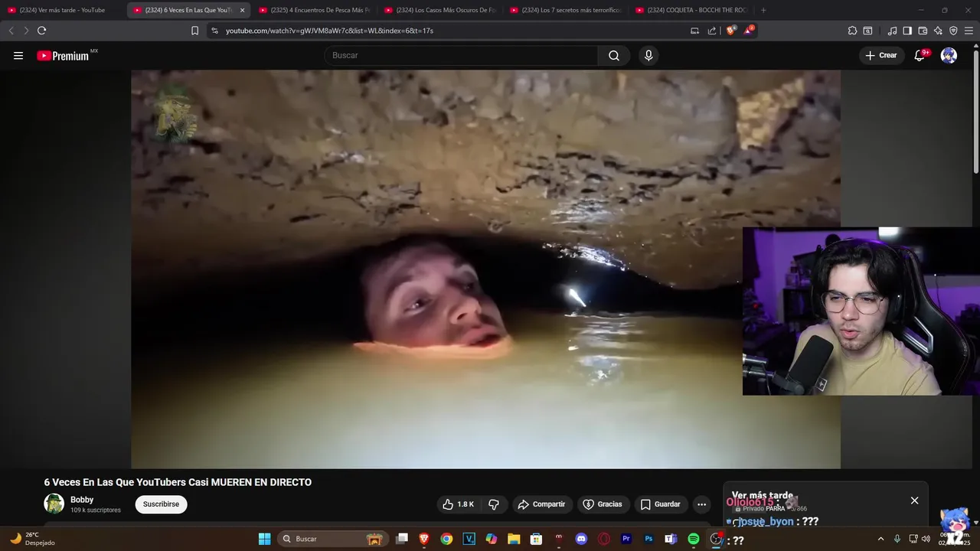Close the active '6 Veces En Las Que' tab
Viewport: 980px width, 551px height.
click(x=242, y=10)
